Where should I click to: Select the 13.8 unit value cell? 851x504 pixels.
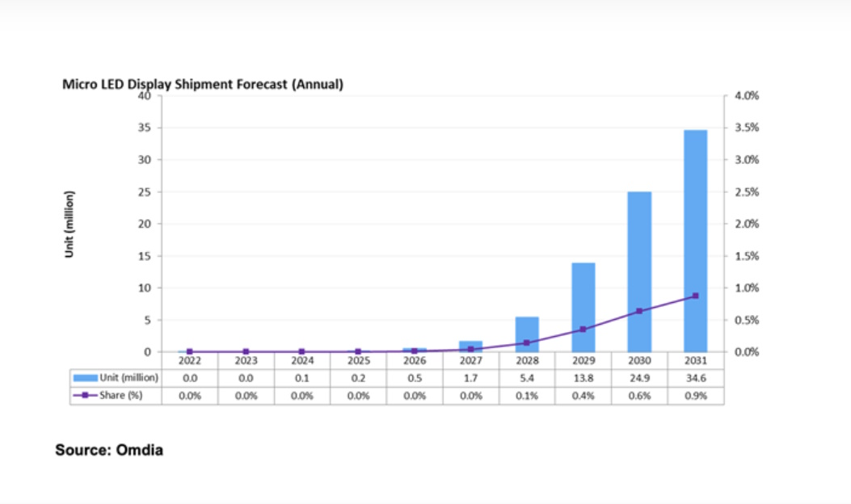point(583,377)
